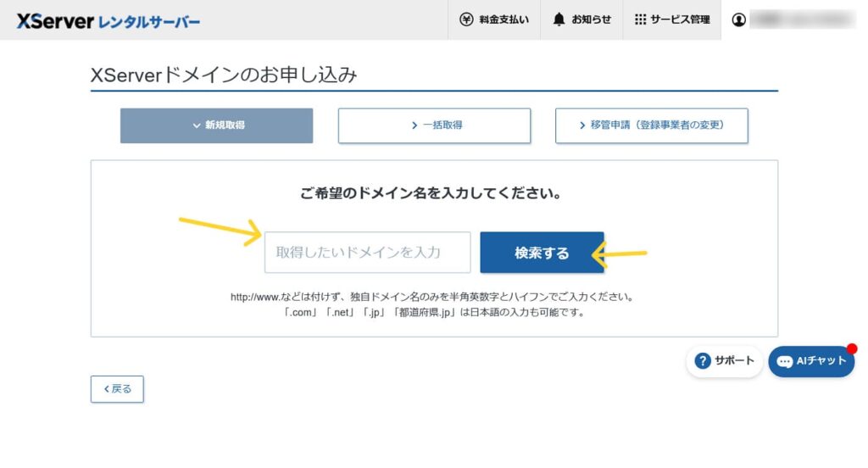The image size is (868, 468).
Task: Click the bell notification icon
Action: click(x=559, y=19)
